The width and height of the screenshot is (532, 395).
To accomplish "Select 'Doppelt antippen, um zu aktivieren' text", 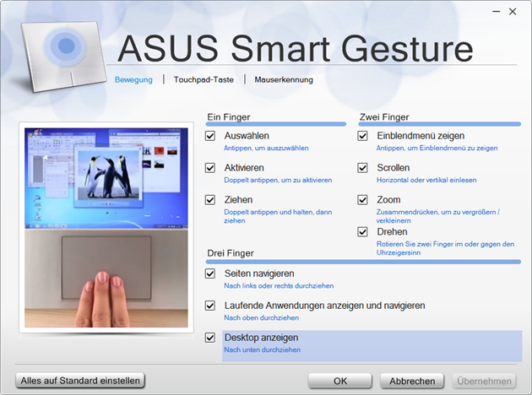I will (x=278, y=180).
